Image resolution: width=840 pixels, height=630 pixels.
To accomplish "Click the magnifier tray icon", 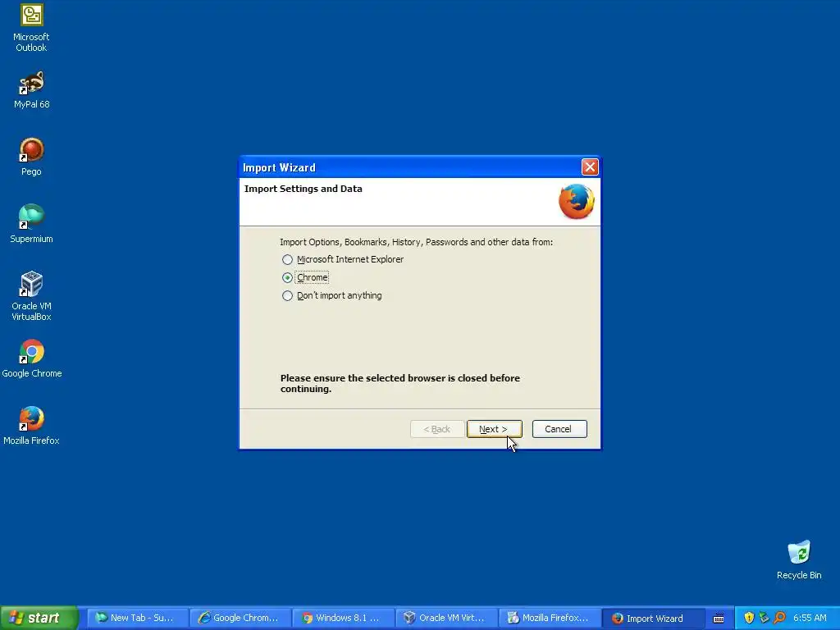I will tap(779, 618).
